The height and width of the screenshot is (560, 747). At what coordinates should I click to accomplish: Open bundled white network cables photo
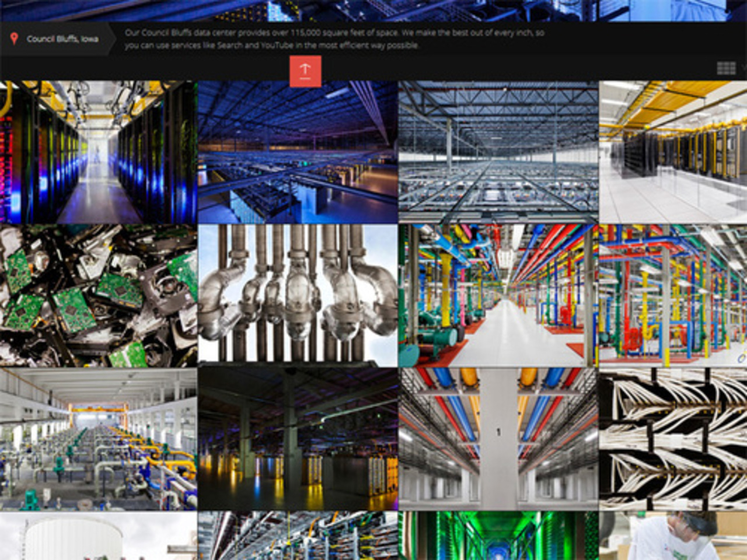(x=673, y=439)
